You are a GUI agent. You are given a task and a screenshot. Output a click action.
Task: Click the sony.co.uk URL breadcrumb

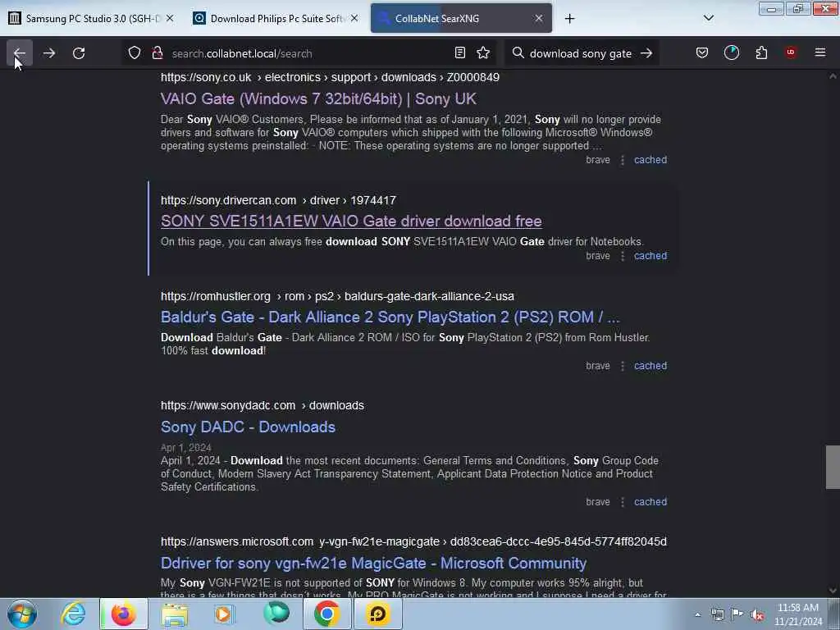330,77
